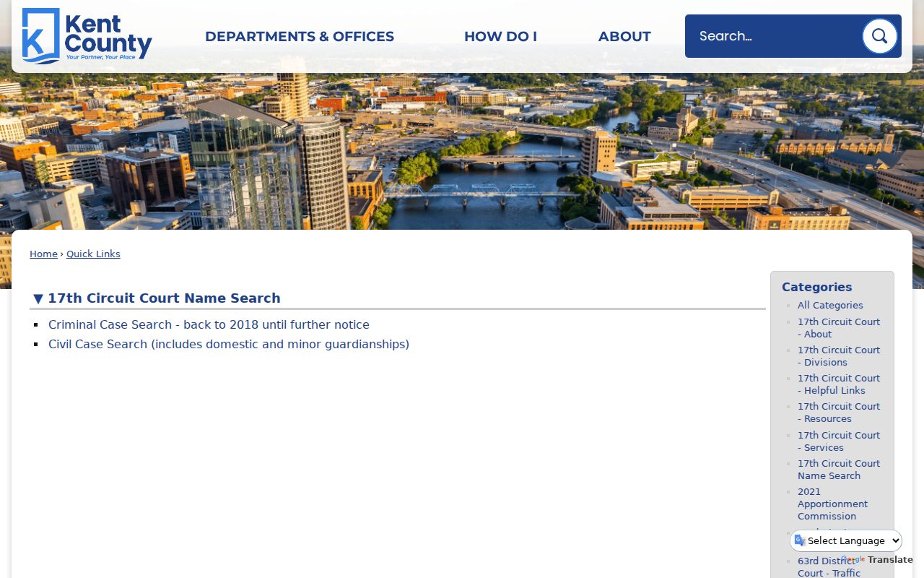Open 17th Circuit Court - About category

839,328
